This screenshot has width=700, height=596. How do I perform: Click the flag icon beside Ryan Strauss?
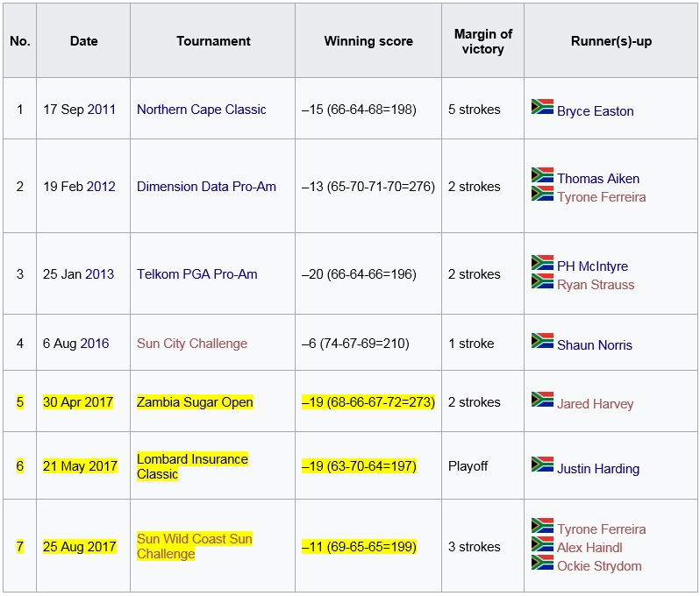[x=542, y=280]
